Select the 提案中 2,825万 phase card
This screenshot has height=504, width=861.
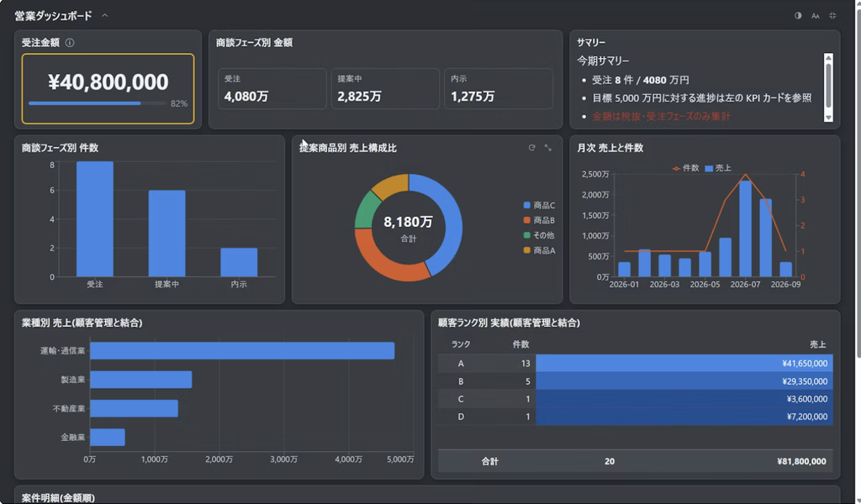tap(385, 88)
